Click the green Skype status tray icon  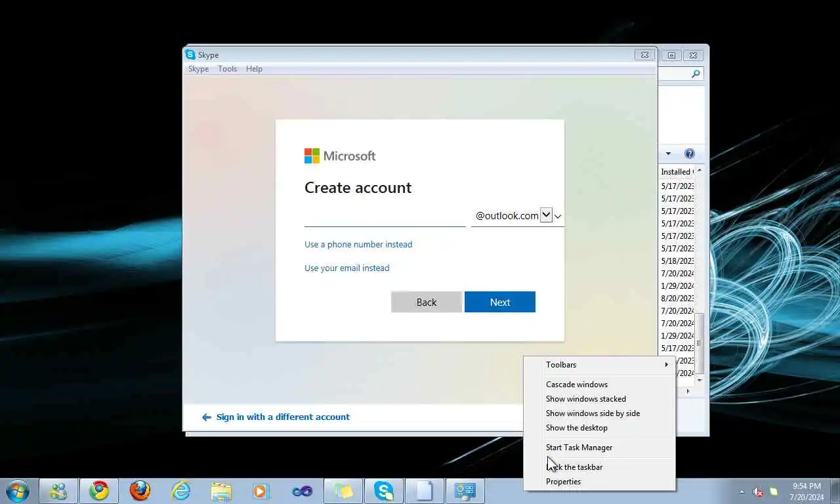774,492
